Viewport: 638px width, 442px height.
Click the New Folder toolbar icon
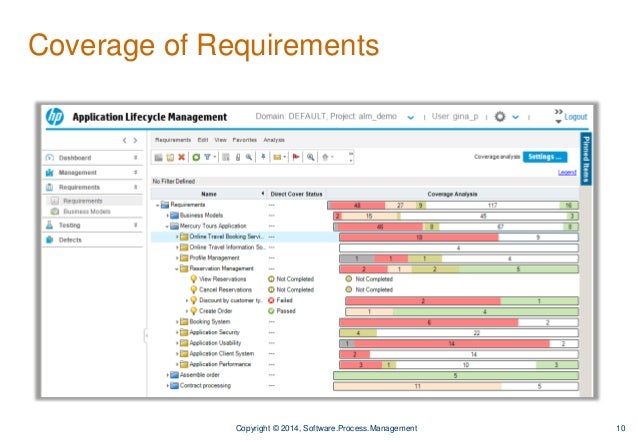pyautogui.click(x=159, y=157)
